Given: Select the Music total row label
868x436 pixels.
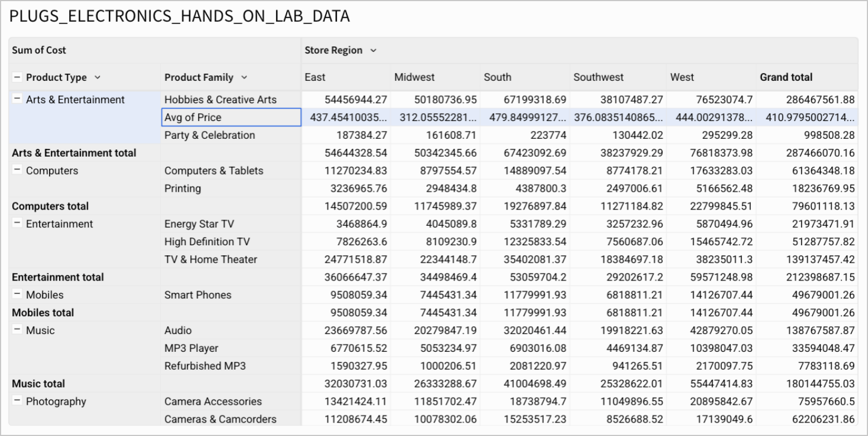Looking at the screenshot, I should tap(38, 384).
